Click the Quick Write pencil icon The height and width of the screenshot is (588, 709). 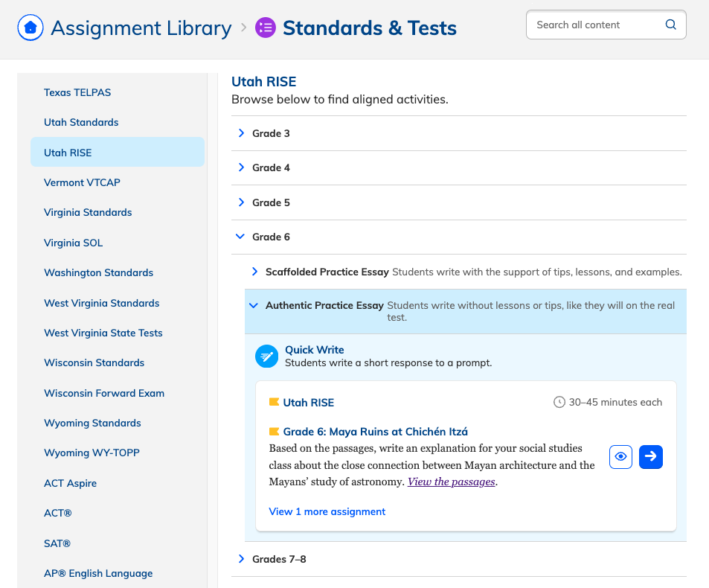click(x=267, y=357)
